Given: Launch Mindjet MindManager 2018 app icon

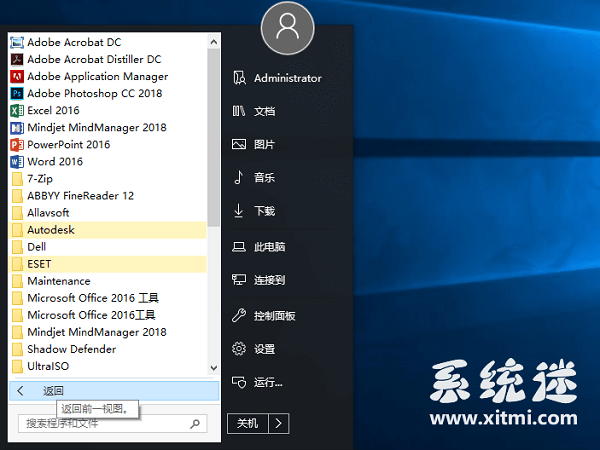Looking at the screenshot, I should 17,127.
